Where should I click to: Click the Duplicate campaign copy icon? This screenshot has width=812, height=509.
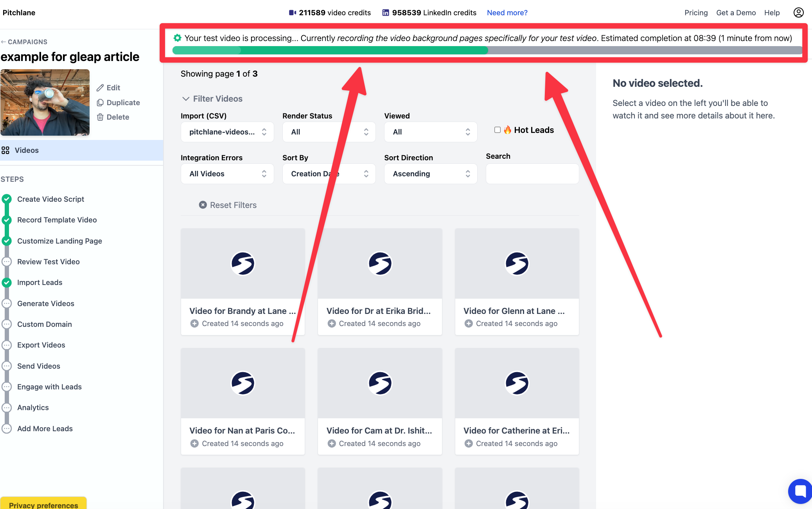coord(100,102)
